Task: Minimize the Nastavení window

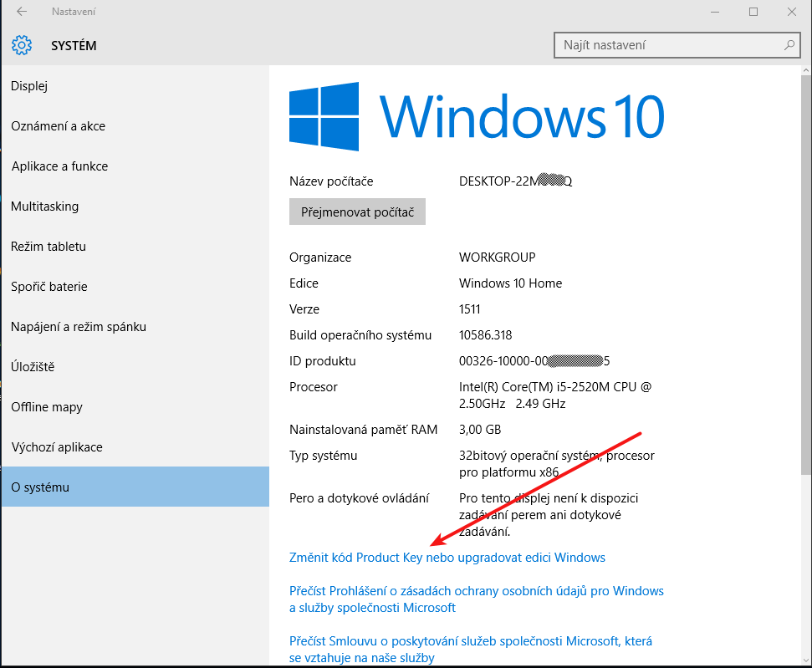Action: pyautogui.click(x=715, y=12)
